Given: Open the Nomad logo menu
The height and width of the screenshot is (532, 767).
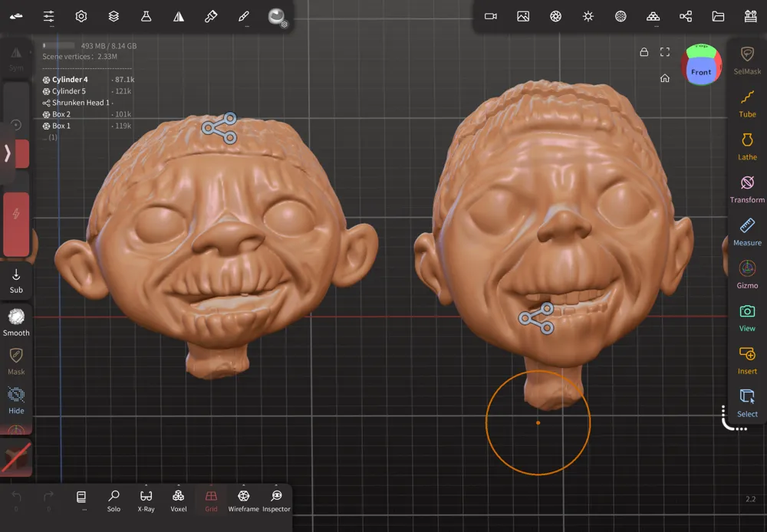Looking at the screenshot, I should click(16, 17).
